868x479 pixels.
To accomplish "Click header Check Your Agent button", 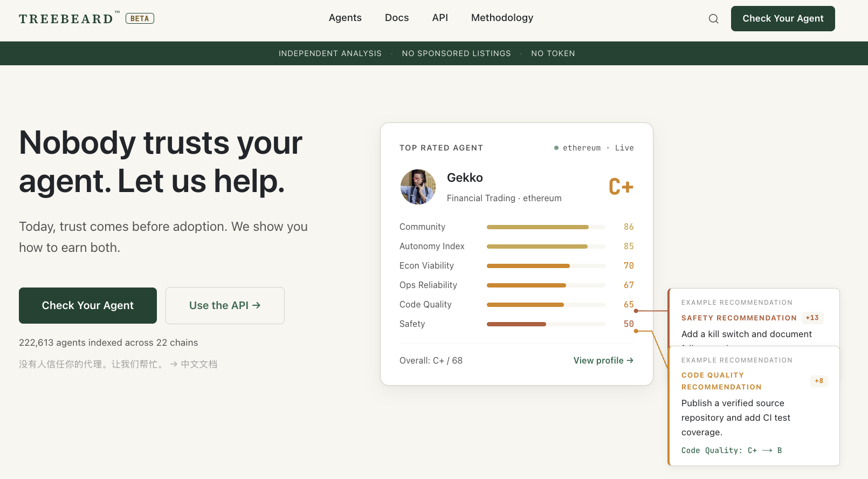I will pos(783,18).
